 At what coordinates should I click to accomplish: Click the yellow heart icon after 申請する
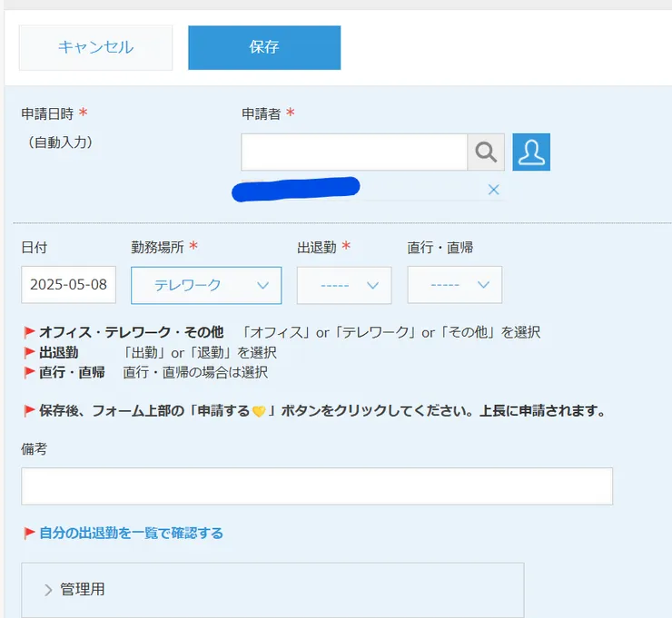[x=258, y=412]
